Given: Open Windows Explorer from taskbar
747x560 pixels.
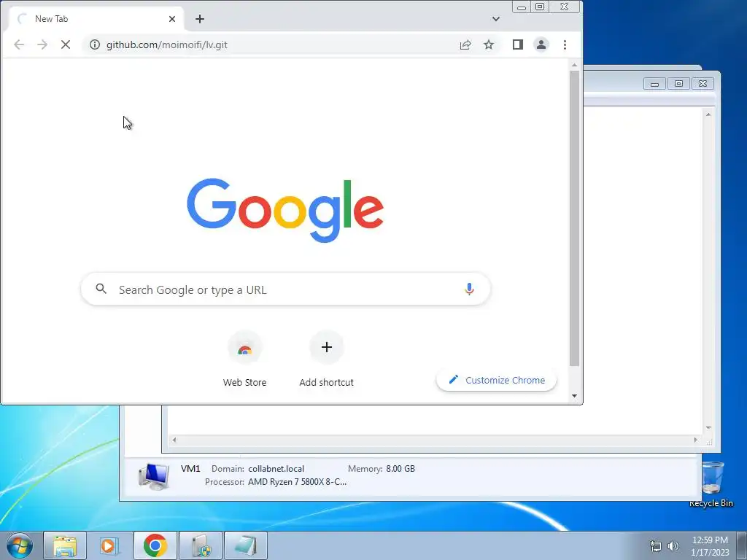Looking at the screenshot, I should (x=65, y=545).
